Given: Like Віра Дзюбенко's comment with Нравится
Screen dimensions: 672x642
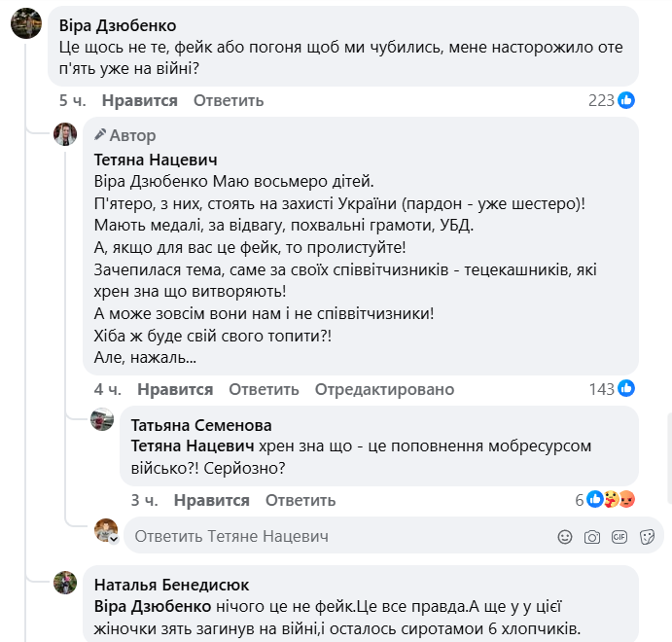Looking at the screenshot, I should tap(140, 100).
